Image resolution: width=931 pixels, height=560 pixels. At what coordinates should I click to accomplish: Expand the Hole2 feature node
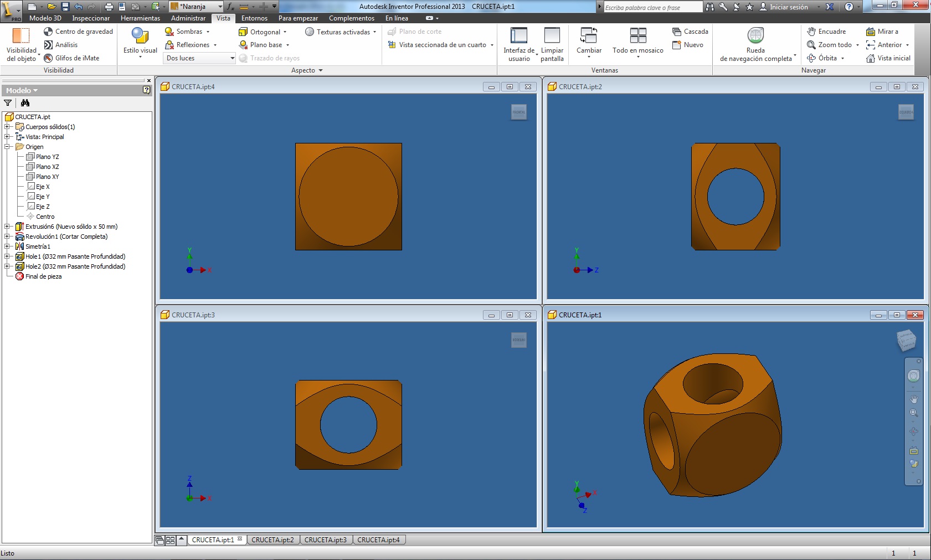tap(7, 266)
